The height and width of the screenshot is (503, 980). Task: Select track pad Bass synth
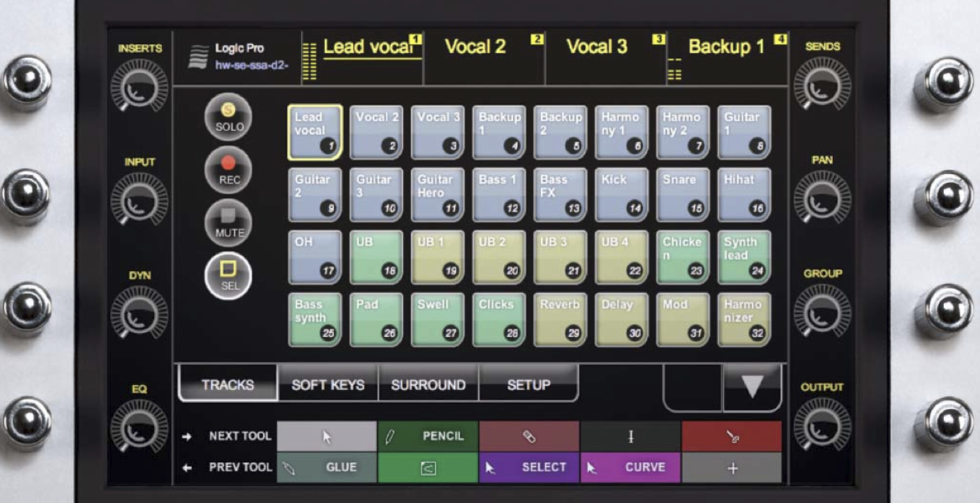tap(315, 320)
